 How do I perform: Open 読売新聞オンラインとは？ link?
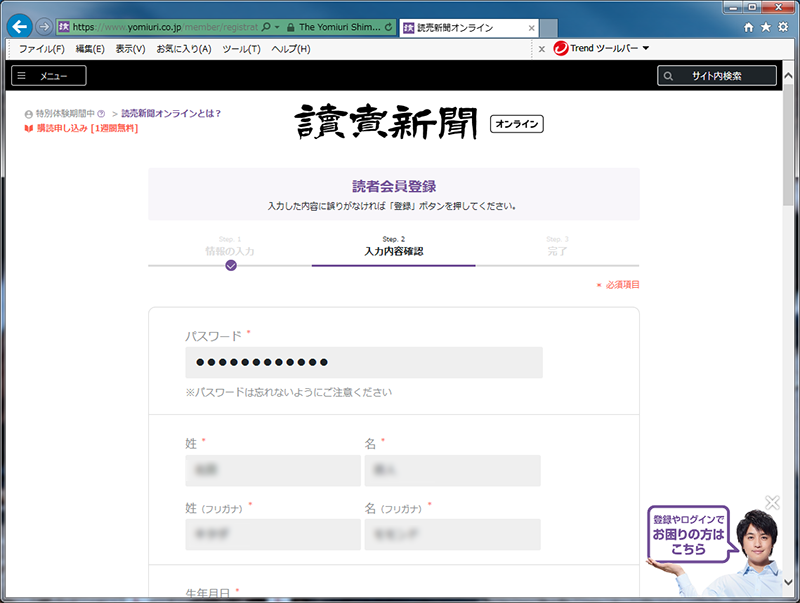(171, 113)
